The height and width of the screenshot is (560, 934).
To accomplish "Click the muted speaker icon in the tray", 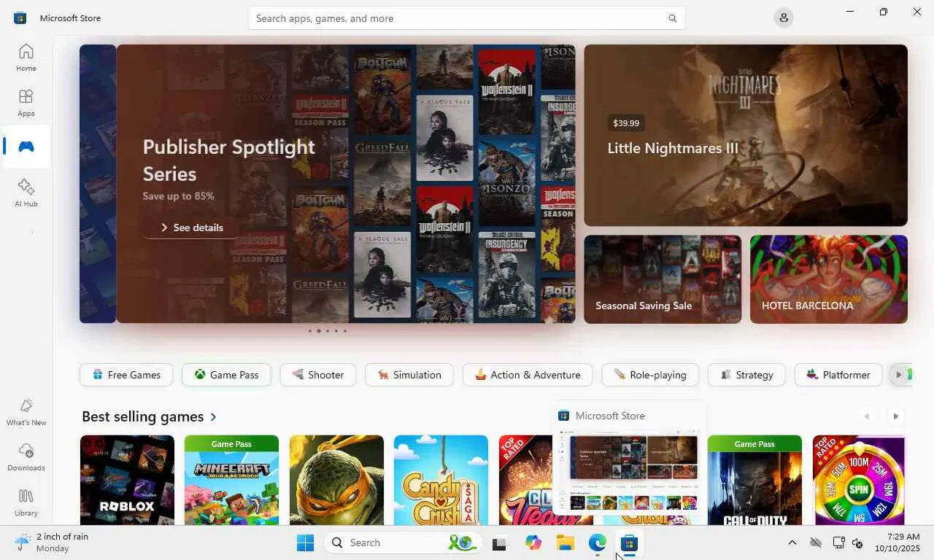I will click(858, 542).
